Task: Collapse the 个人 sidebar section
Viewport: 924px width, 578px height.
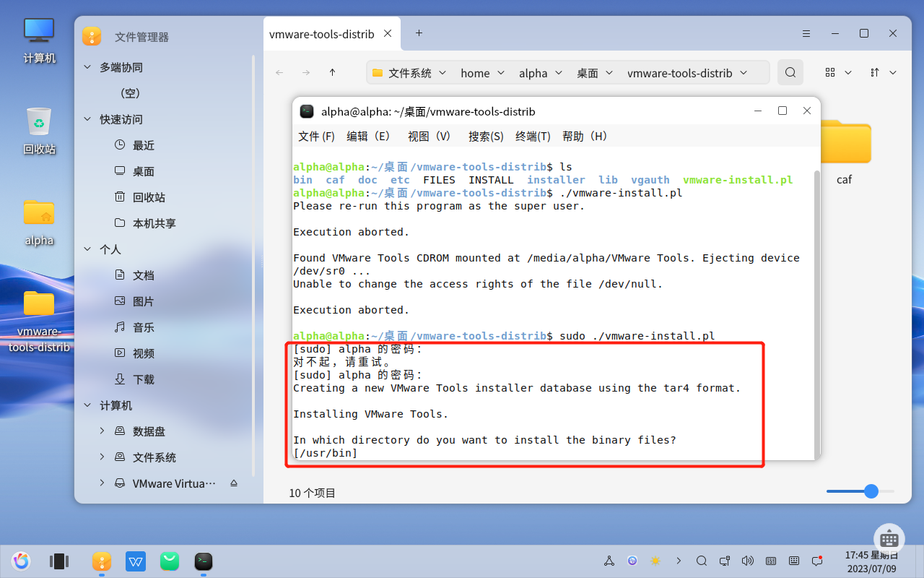Action: coord(87,249)
